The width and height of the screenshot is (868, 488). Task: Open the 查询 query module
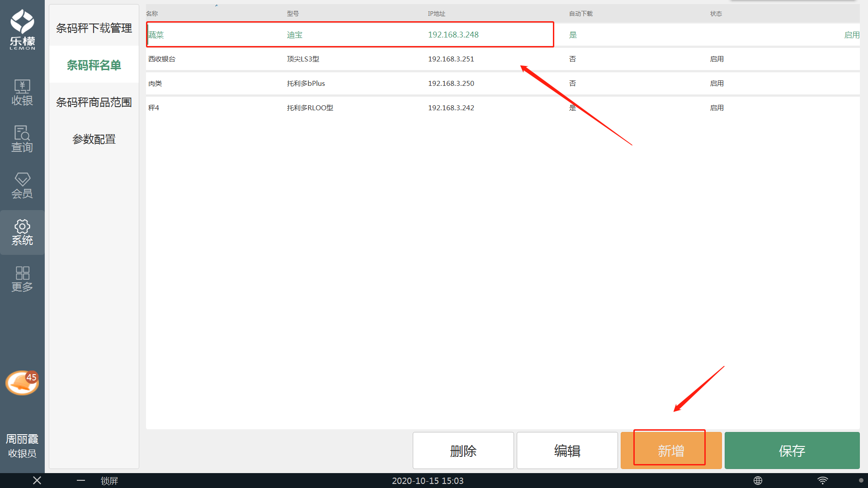tap(22, 139)
